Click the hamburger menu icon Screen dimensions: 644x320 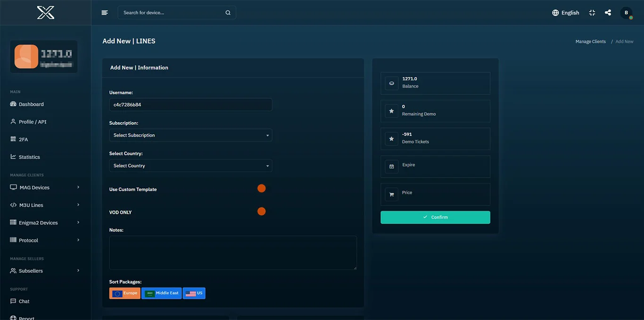click(105, 13)
